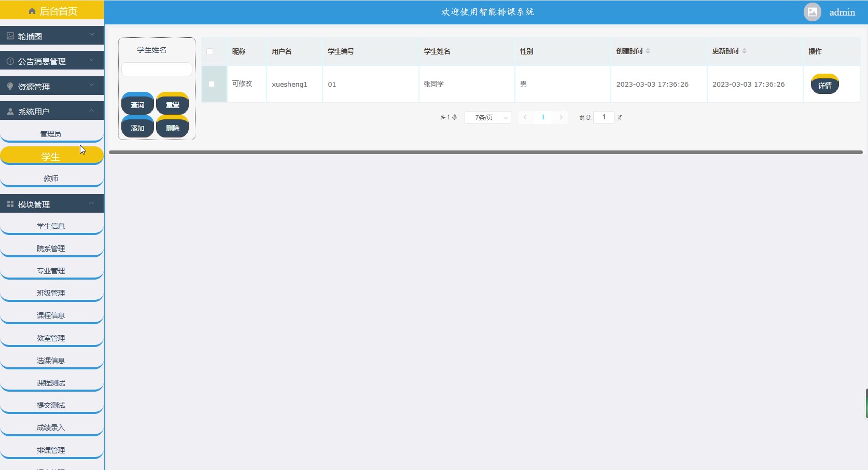Collapse the 系统用户 menu chevron
This screenshot has height=470, width=868.
coord(92,110)
